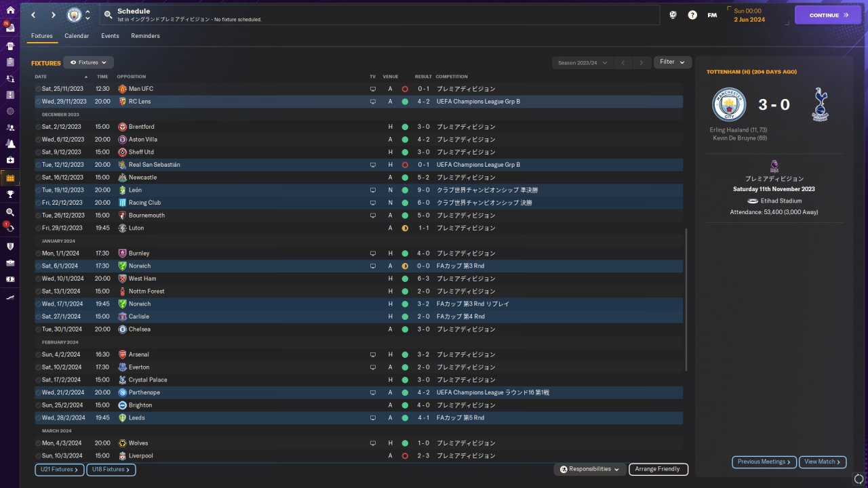Open the Development Centre graph icon
This screenshot has height=488, width=868.
point(10,297)
